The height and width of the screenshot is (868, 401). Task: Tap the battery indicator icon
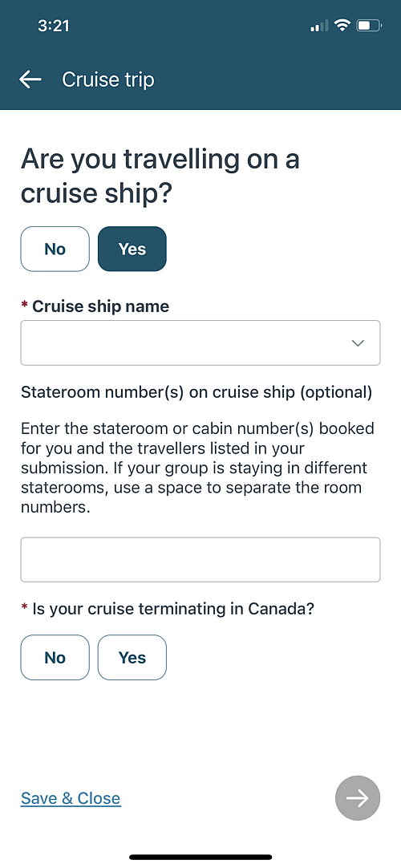click(x=369, y=26)
